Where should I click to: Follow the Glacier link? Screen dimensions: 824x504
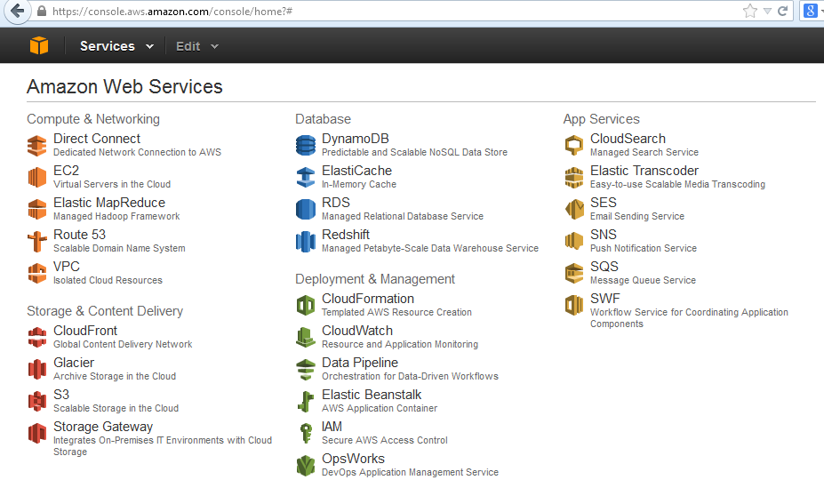point(74,364)
